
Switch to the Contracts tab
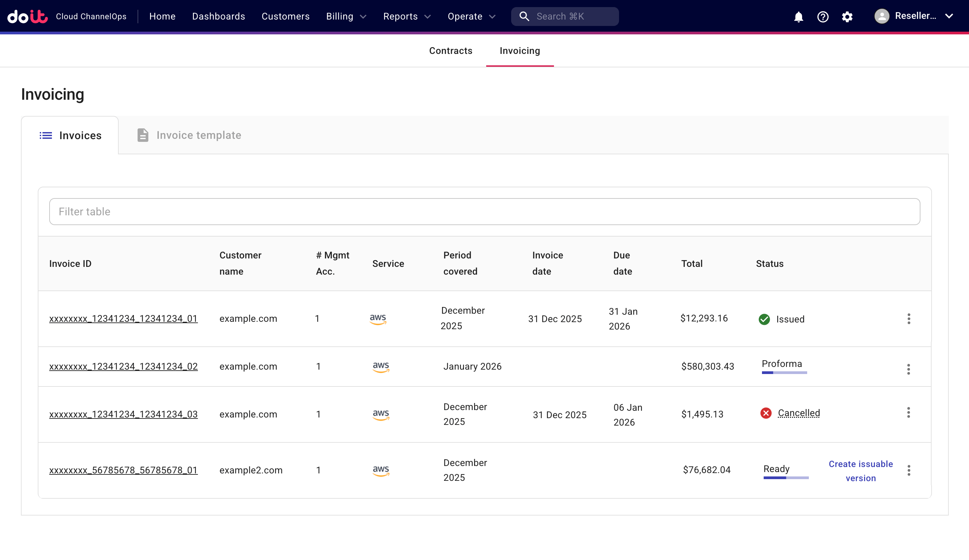coord(451,50)
